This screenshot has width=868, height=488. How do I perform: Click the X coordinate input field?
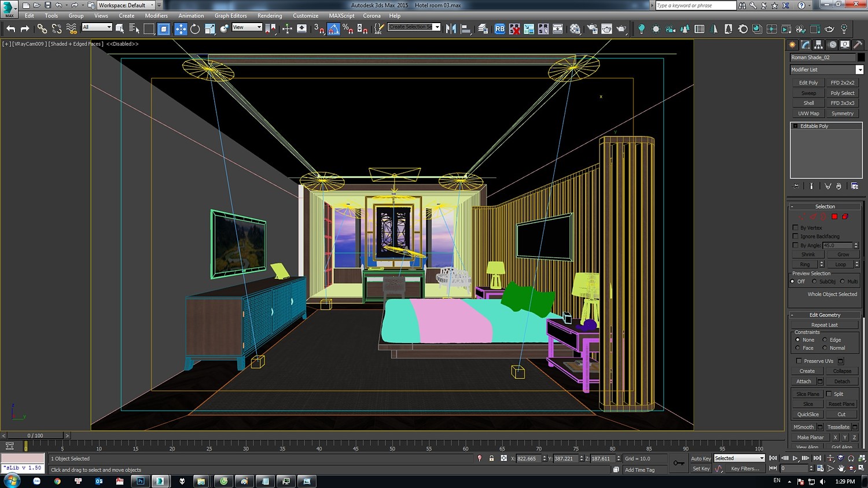pyautogui.click(x=528, y=459)
